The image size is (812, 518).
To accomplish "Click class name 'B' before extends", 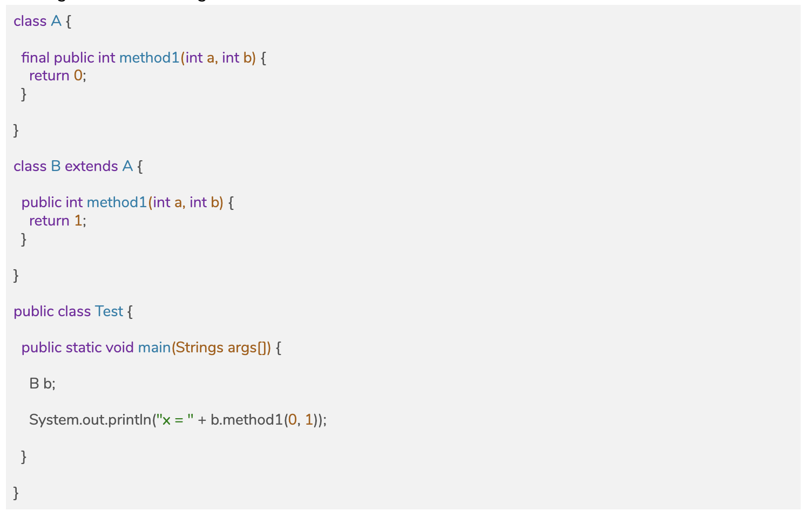I will pos(56,166).
